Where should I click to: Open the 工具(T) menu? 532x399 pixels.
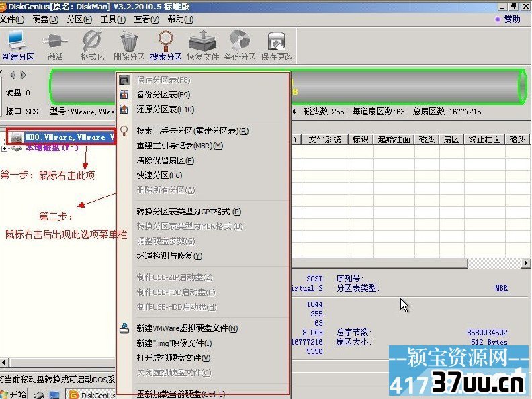tap(113, 19)
